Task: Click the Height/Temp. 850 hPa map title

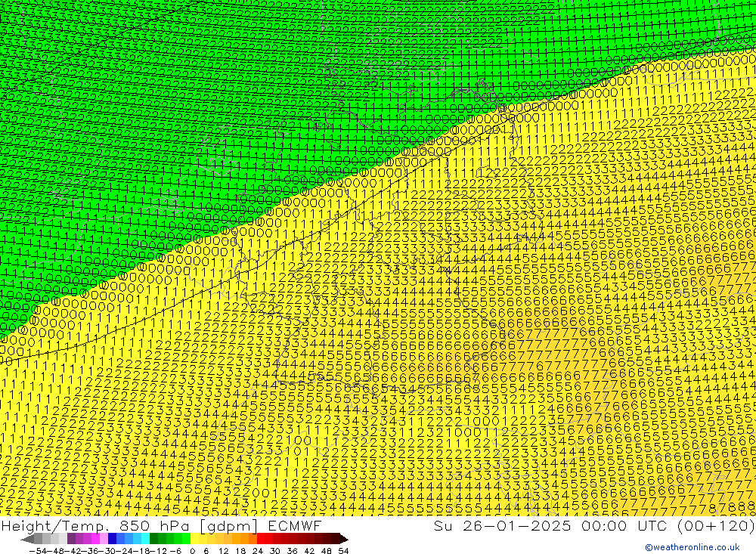Action: pos(94,525)
